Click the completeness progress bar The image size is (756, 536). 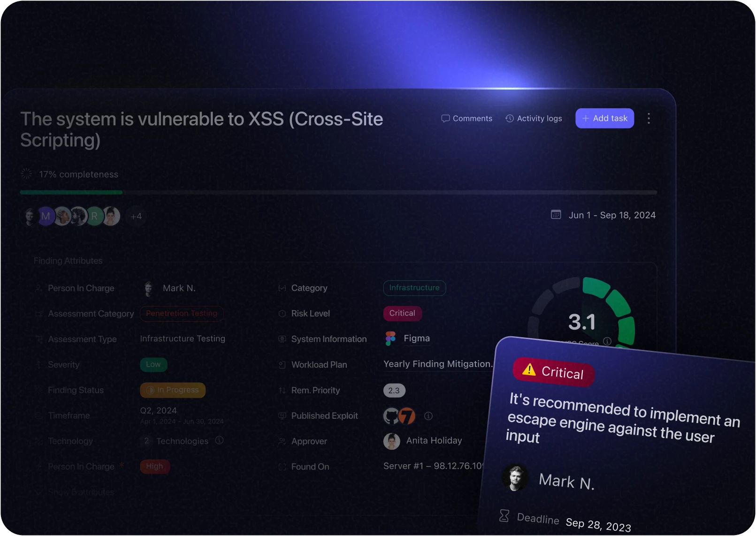pyautogui.click(x=338, y=192)
